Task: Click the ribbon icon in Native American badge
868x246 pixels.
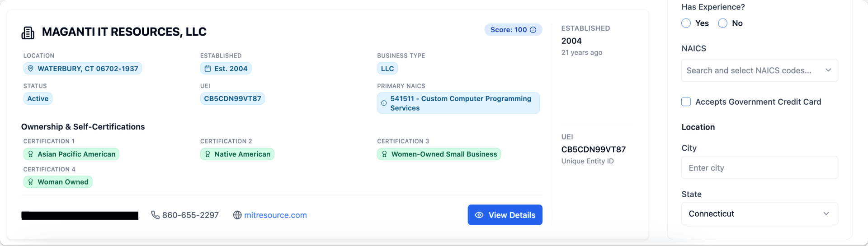Action: pyautogui.click(x=208, y=154)
